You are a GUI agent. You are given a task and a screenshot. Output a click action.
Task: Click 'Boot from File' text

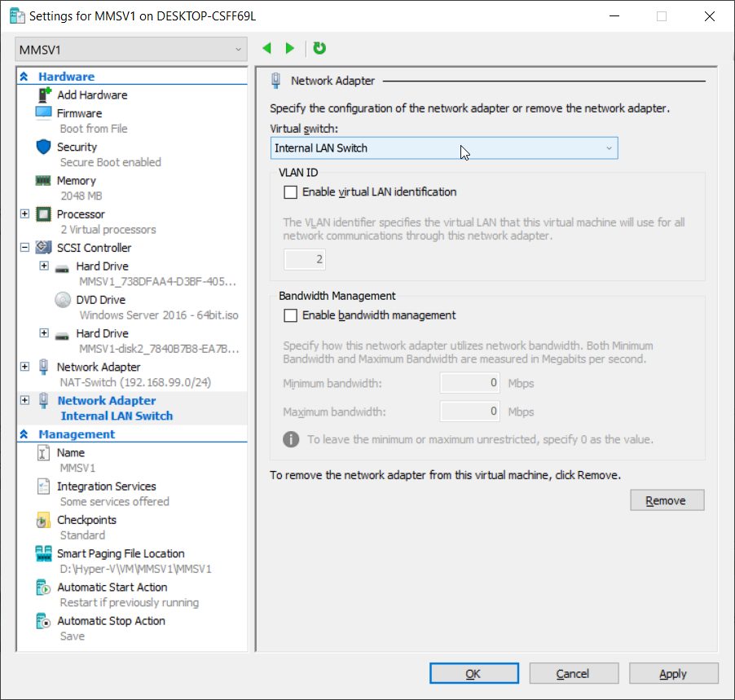[94, 129]
